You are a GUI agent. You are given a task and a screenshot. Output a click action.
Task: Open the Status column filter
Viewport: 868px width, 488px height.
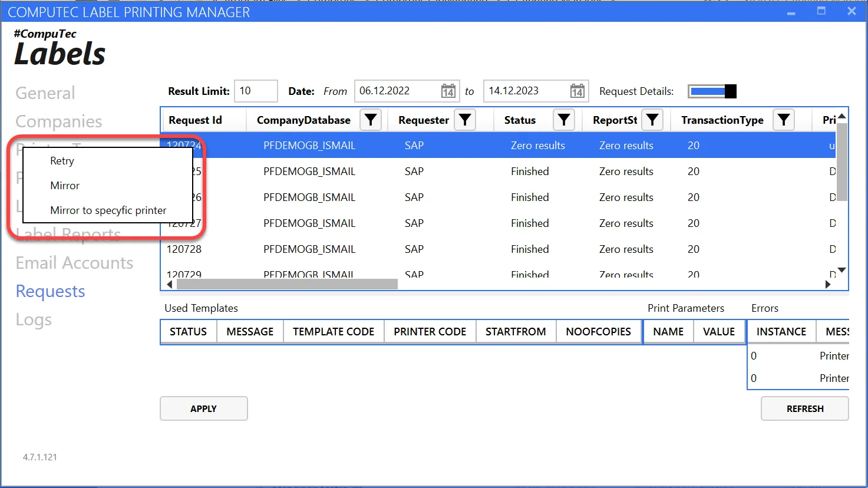tap(564, 120)
